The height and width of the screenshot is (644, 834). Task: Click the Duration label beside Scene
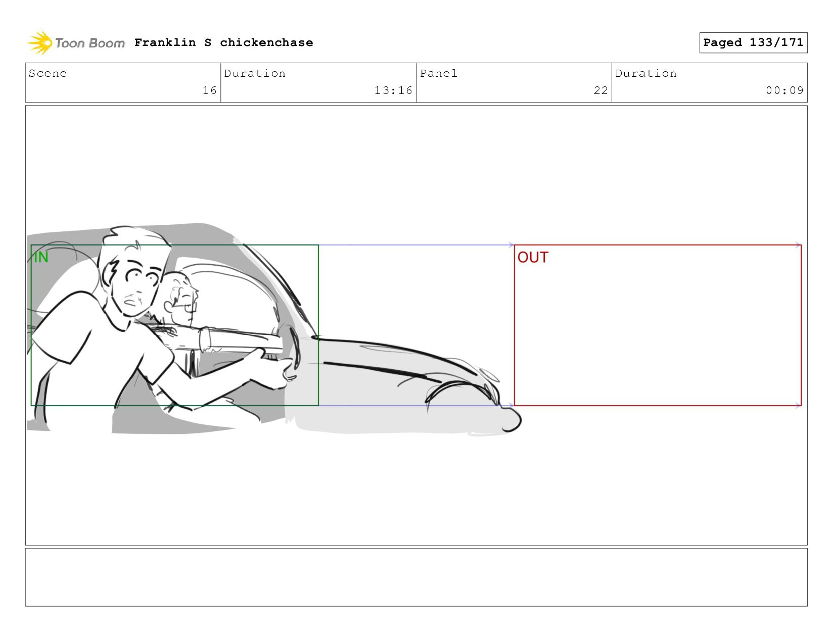point(255,73)
